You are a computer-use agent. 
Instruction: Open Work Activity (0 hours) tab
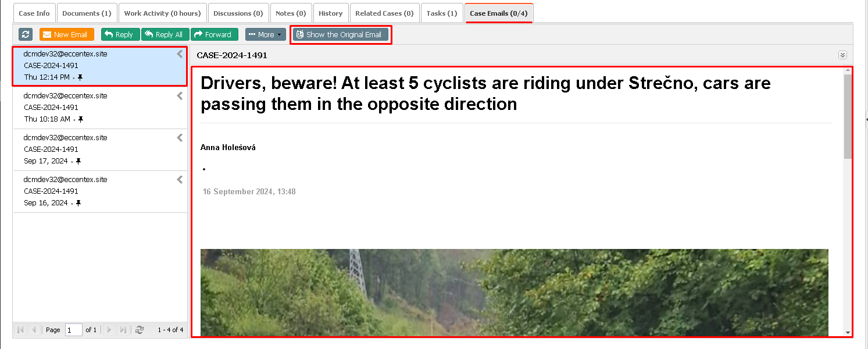tap(162, 13)
